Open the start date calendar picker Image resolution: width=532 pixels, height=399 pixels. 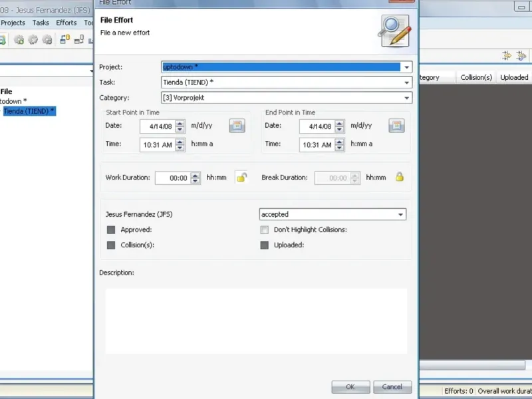(237, 126)
